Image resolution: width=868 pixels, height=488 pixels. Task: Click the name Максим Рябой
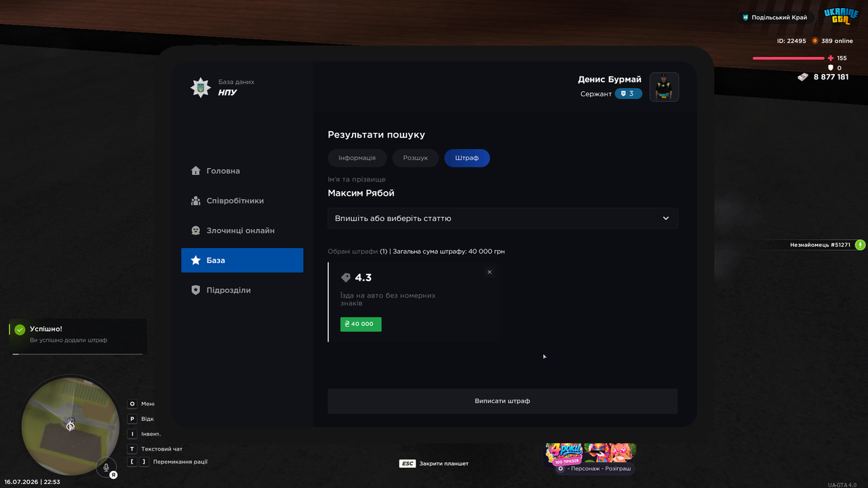pos(361,193)
